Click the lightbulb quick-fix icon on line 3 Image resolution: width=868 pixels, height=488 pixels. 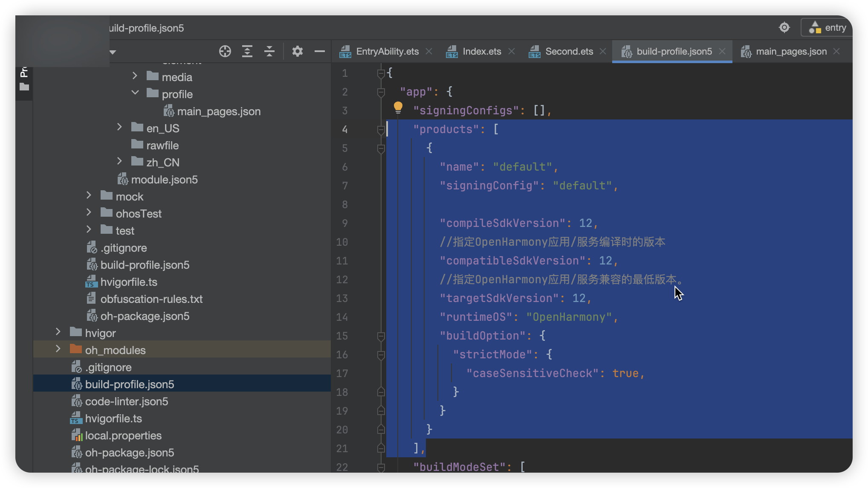pyautogui.click(x=398, y=108)
